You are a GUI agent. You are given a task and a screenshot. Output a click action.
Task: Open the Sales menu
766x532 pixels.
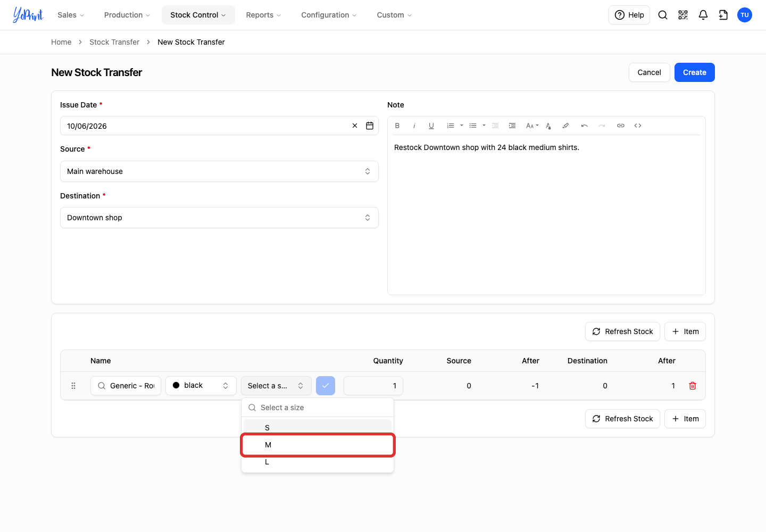[71, 15]
